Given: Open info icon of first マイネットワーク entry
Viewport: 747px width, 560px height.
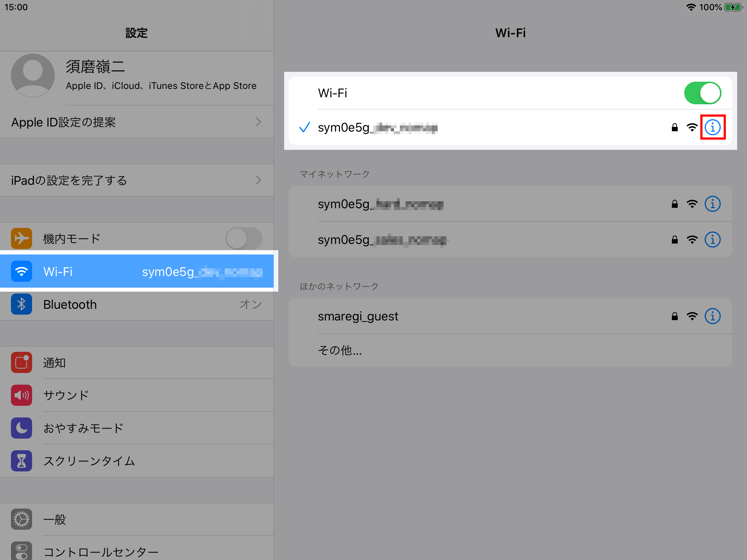Looking at the screenshot, I should click(x=712, y=204).
